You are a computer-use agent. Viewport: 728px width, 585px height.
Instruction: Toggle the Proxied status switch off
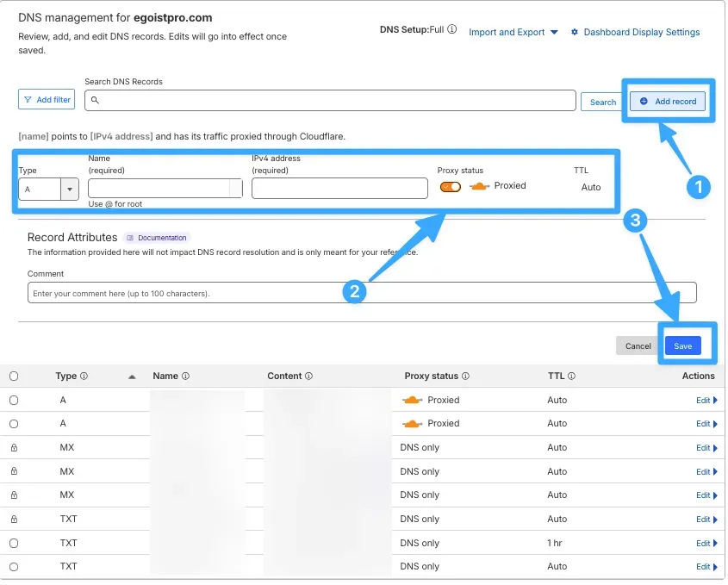[451, 187]
